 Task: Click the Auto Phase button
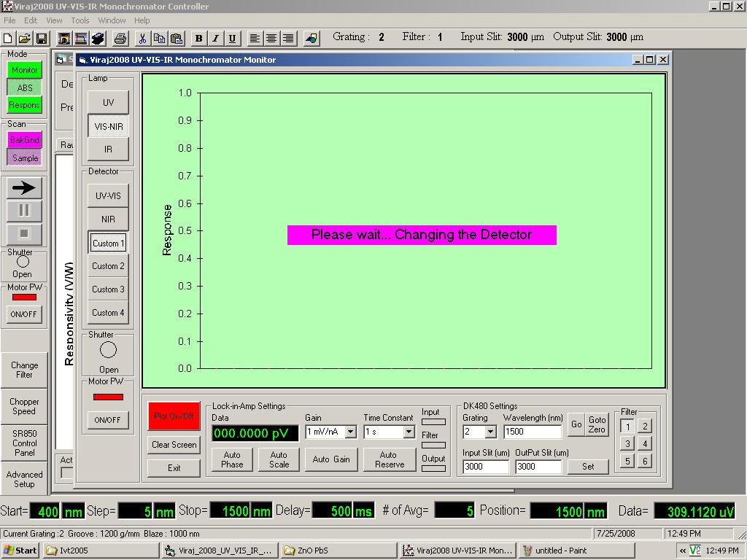pos(232,459)
